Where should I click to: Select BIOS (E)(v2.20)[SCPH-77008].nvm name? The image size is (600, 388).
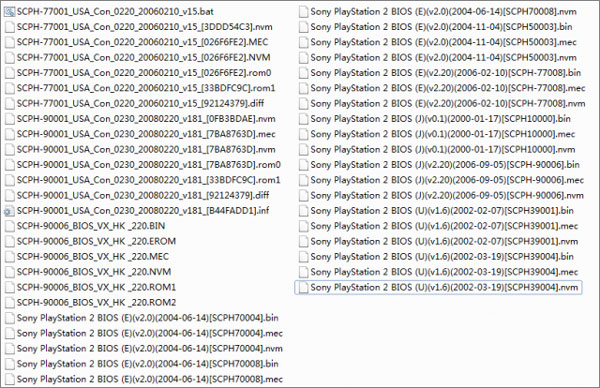click(448, 104)
